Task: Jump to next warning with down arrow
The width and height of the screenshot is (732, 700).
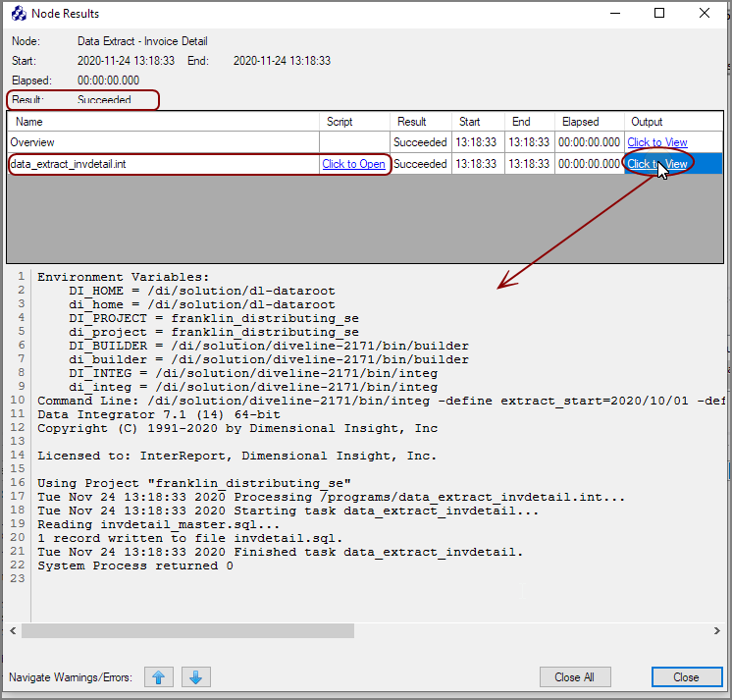Action: [195, 677]
